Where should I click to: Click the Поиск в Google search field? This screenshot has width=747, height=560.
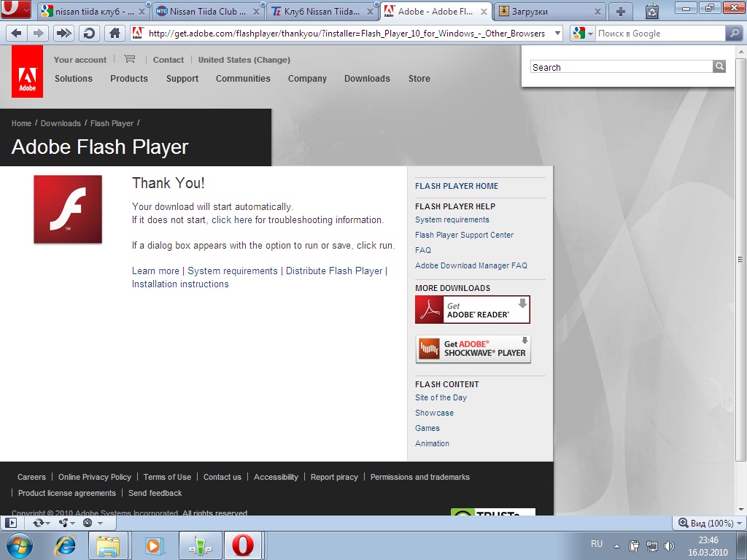[659, 34]
